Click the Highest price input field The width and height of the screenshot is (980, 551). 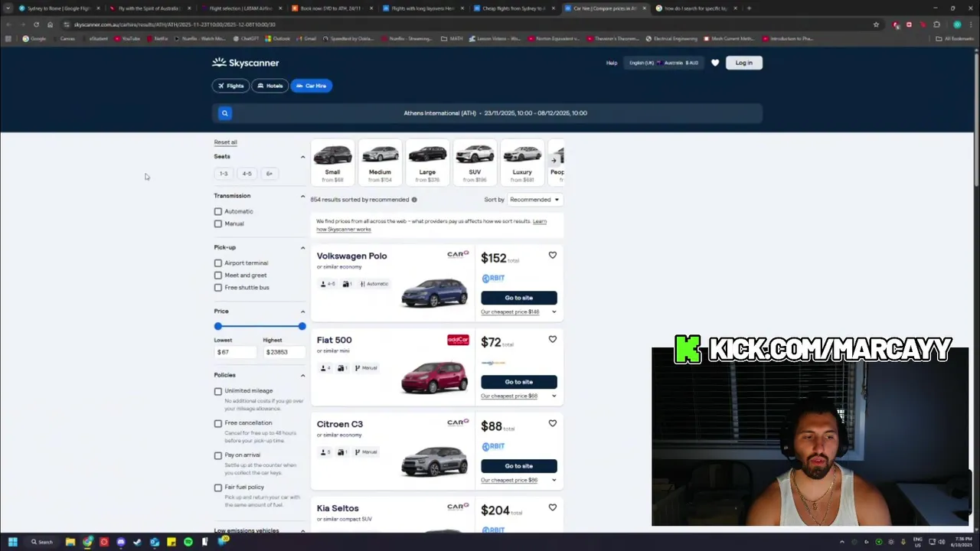(284, 352)
